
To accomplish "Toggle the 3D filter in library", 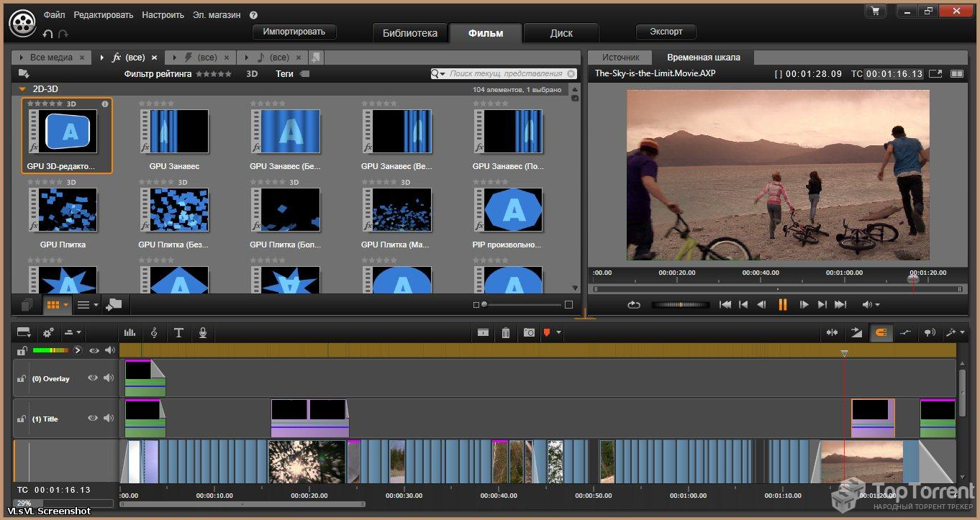I will point(252,73).
